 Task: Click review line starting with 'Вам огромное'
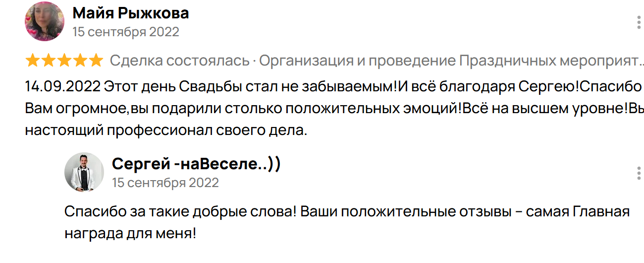333,109
